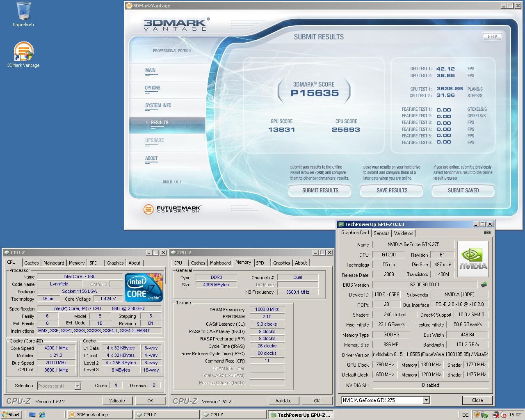Open the Graphics tab in the CPU-Z Memory window
Screen dimensions: 525x420
[282, 263]
